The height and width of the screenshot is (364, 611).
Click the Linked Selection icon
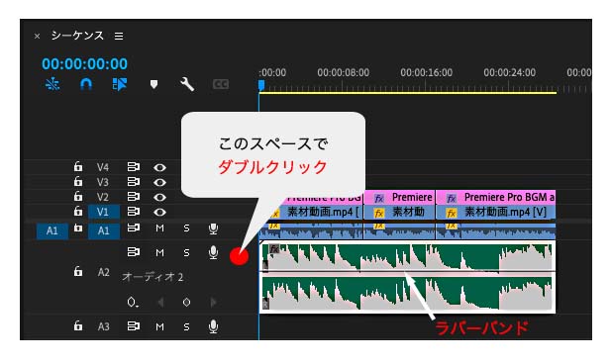120,84
